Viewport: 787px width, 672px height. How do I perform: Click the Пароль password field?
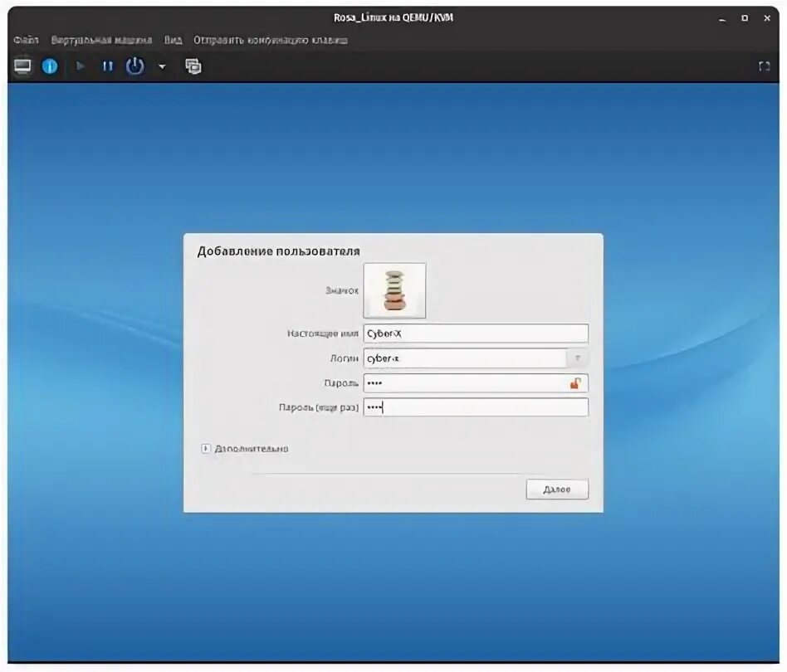tap(476, 383)
